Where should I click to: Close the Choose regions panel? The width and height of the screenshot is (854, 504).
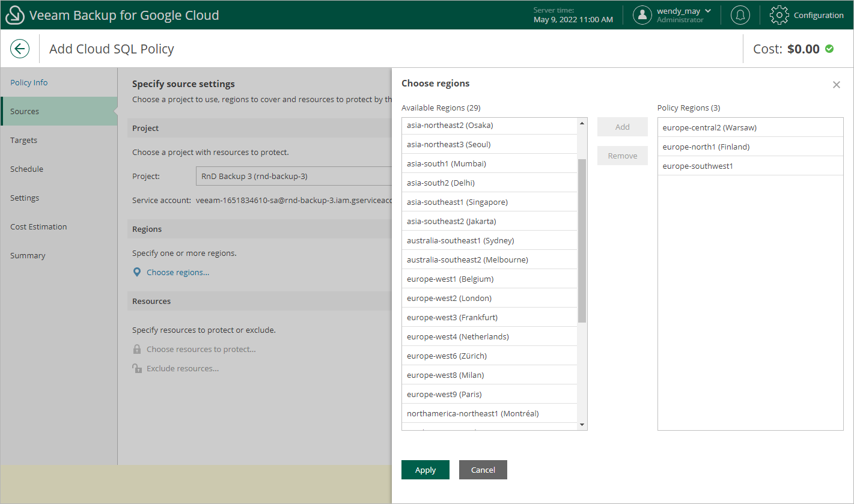pos(837,85)
